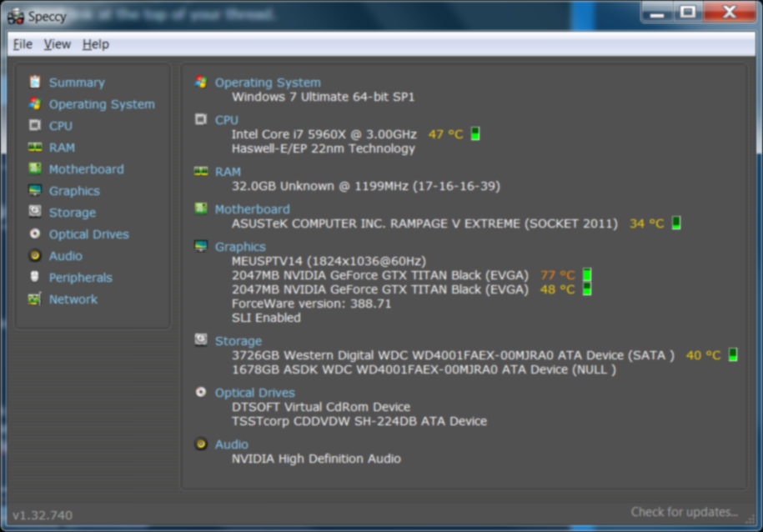Open the File menu
Viewport: 763px width, 532px height.
coord(23,44)
